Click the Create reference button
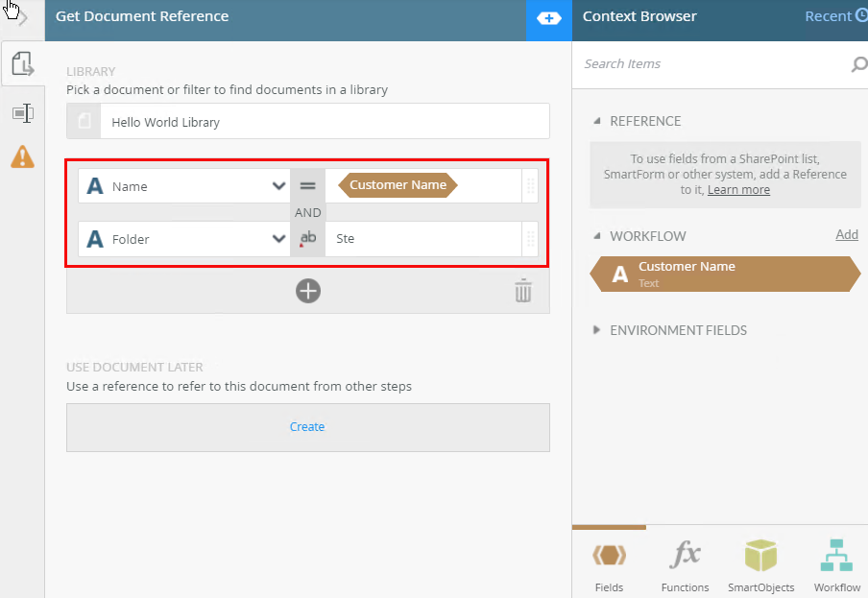 (x=307, y=427)
